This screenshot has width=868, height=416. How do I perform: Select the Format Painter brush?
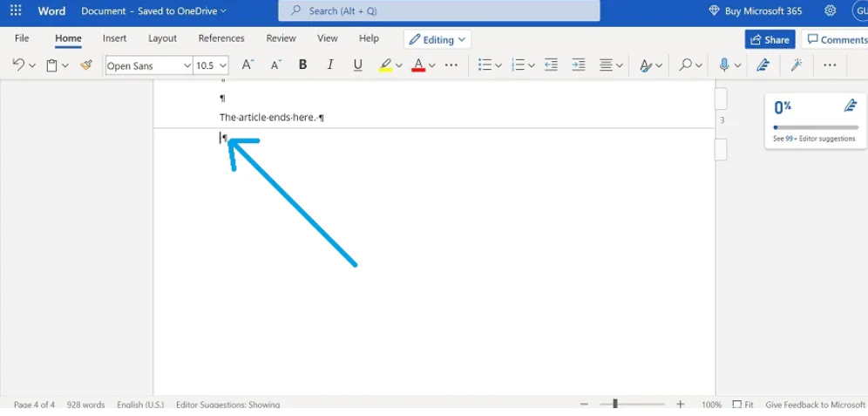click(x=85, y=65)
